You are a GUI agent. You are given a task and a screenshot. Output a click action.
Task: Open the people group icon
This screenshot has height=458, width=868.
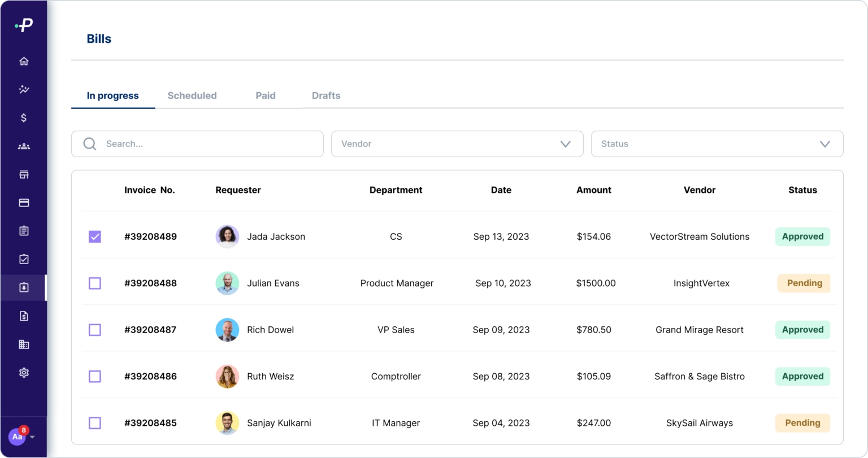[x=24, y=146]
